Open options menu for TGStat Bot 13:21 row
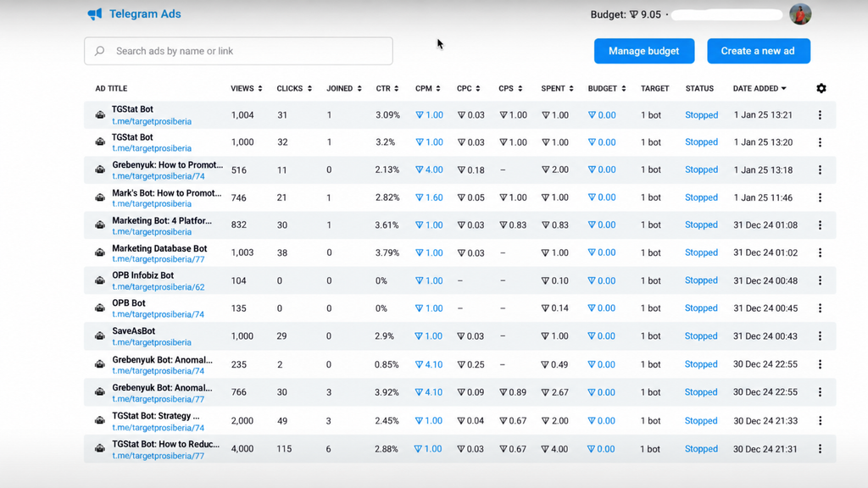 coord(820,115)
